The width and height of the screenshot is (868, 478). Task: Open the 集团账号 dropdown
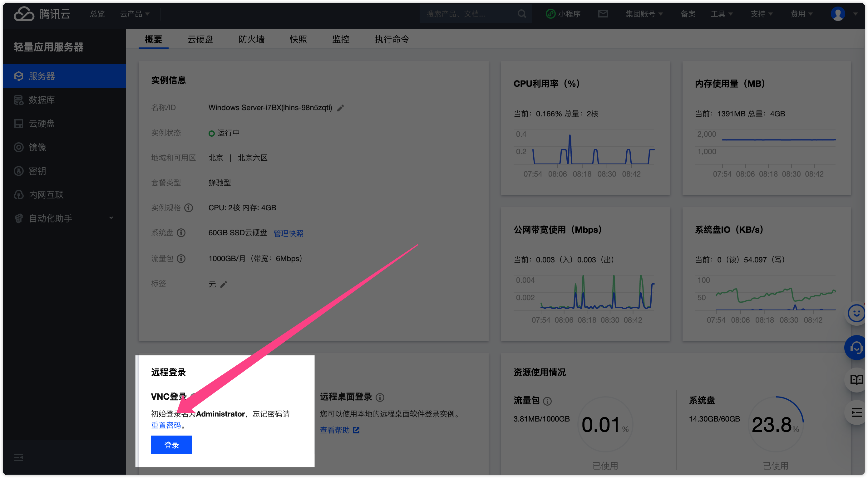pos(644,14)
